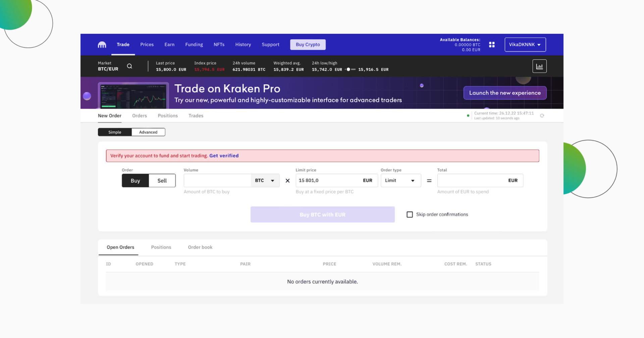Select the Open Orders tab
This screenshot has height=338, width=644.
point(120,247)
